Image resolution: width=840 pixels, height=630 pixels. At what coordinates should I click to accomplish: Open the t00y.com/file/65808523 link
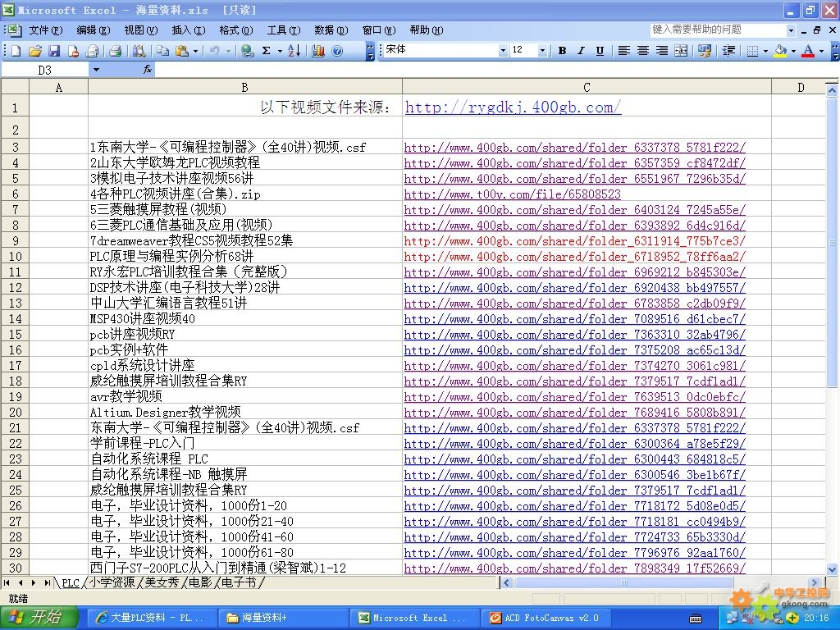pyautogui.click(x=513, y=194)
